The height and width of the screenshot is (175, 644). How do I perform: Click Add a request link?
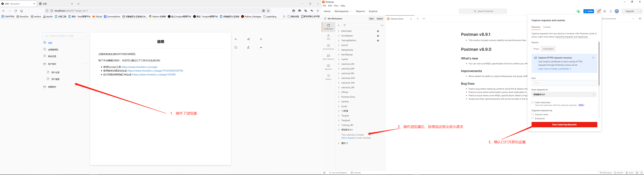348,138
